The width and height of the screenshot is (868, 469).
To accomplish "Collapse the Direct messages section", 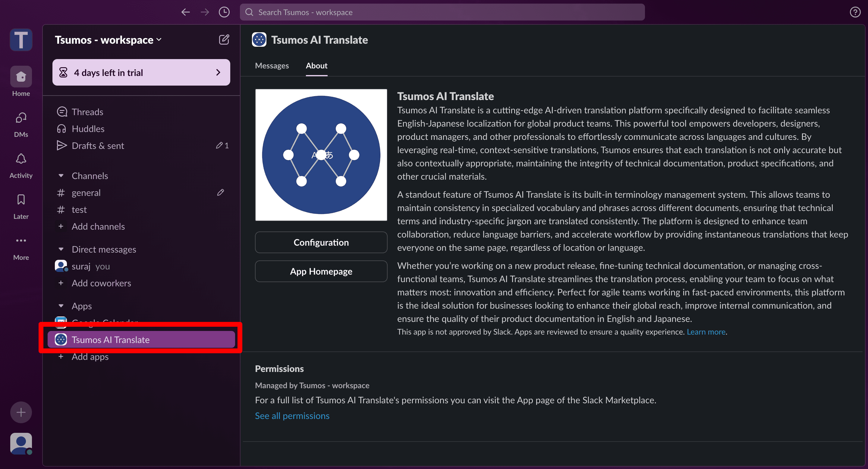I will (61, 249).
